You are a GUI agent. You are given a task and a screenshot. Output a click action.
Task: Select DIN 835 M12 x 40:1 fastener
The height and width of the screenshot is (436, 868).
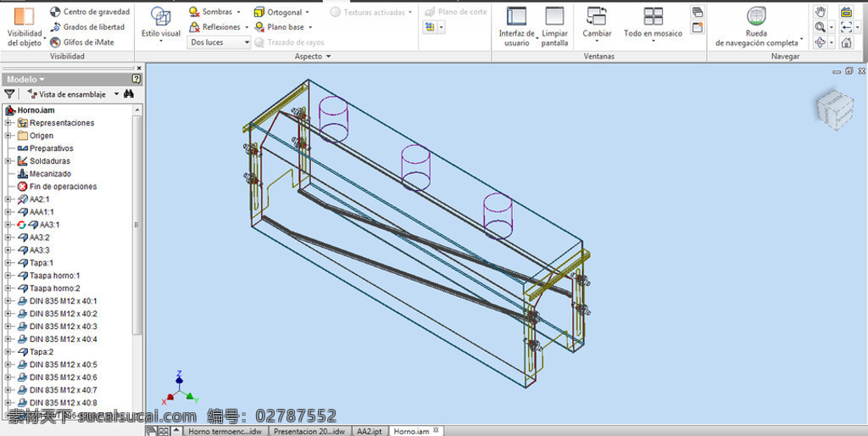(57, 301)
